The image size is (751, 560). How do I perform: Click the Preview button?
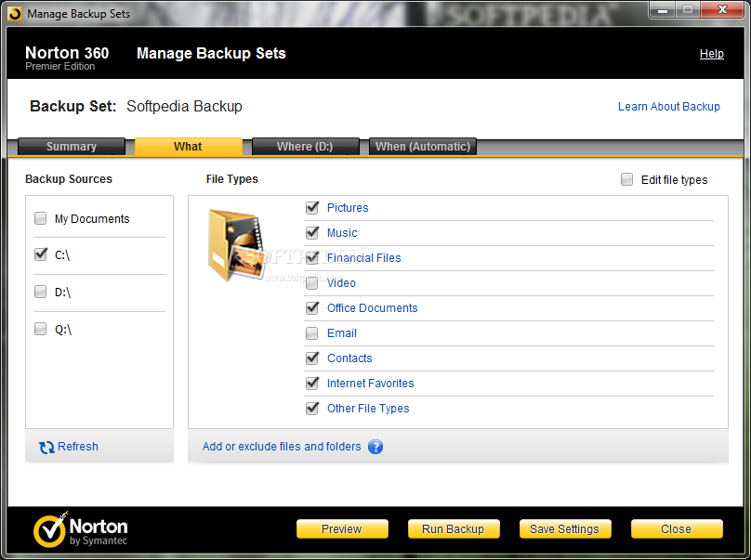pos(342,529)
